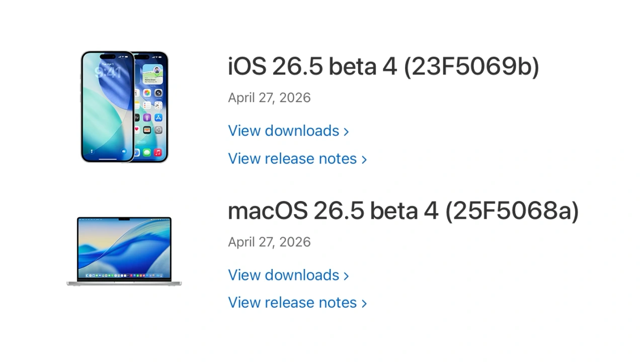Click the MacBook Pro product image
Image resolution: width=644 pixels, height=362 pixels.
click(x=124, y=251)
